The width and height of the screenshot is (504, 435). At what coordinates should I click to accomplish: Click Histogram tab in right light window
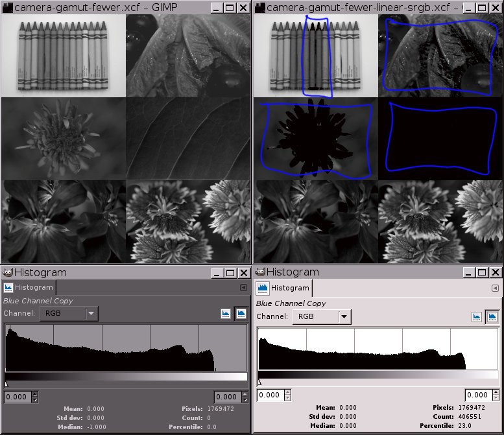pos(284,288)
